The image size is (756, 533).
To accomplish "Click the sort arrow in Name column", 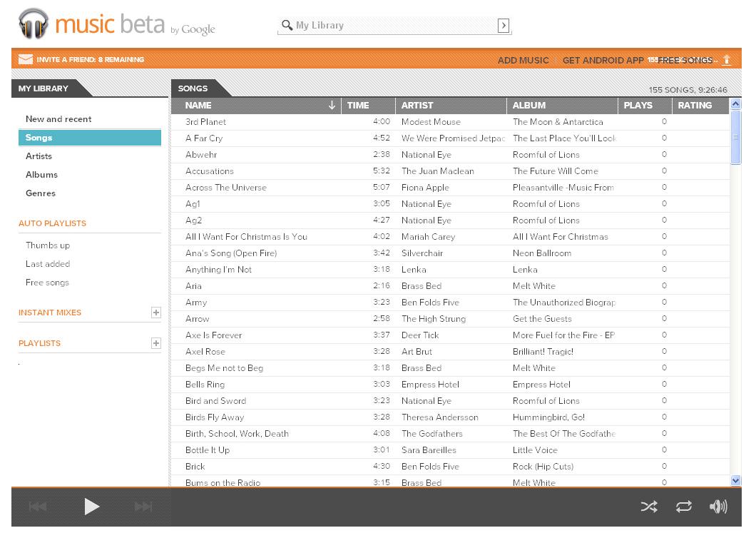I will coord(332,105).
